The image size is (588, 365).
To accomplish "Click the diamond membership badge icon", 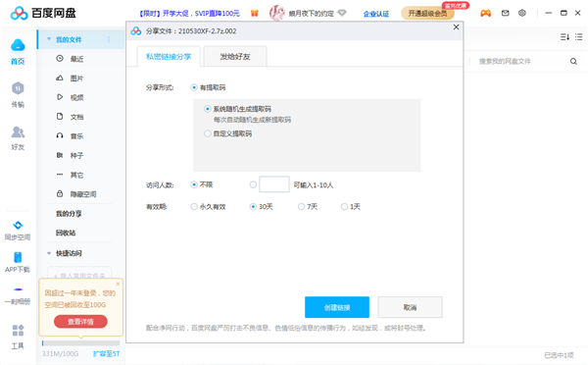I will point(342,13).
